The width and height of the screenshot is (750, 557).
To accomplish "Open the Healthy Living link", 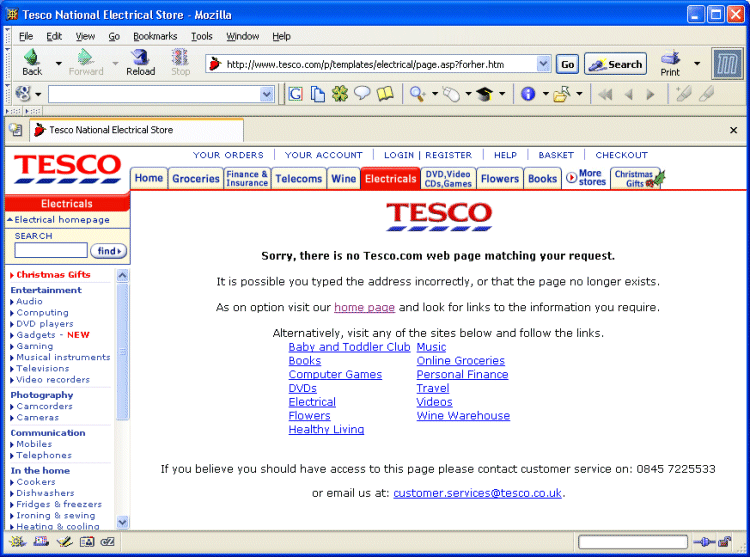I will (x=326, y=429).
